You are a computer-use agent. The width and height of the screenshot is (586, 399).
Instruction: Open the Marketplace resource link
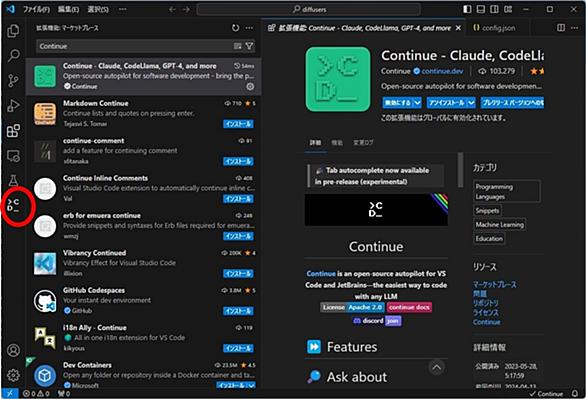click(x=494, y=285)
